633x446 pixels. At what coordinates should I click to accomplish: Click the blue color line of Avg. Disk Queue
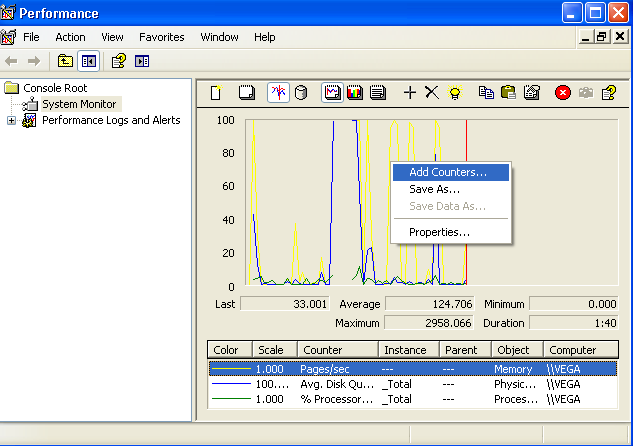click(x=231, y=383)
